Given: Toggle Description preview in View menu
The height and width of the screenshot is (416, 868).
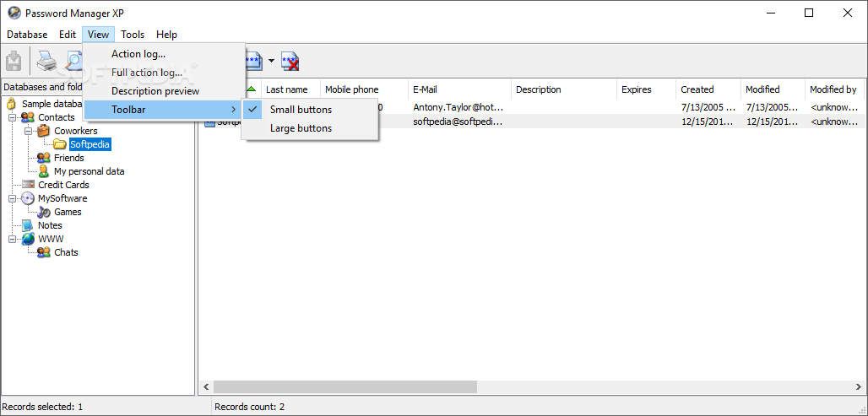Looking at the screenshot, I should pos(164,91).
